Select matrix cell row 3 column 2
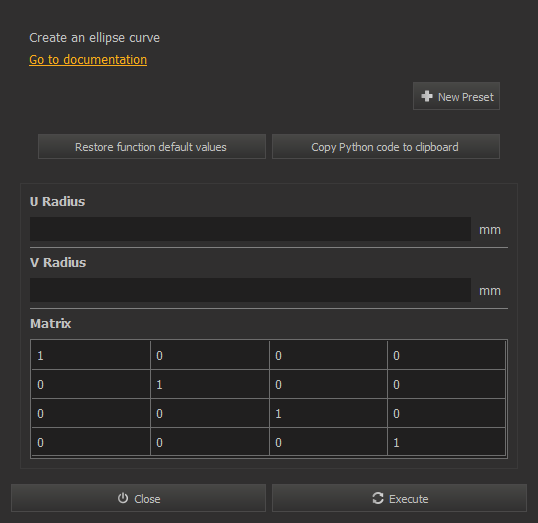This screenshot has width=538, height=523. point(210,413)
